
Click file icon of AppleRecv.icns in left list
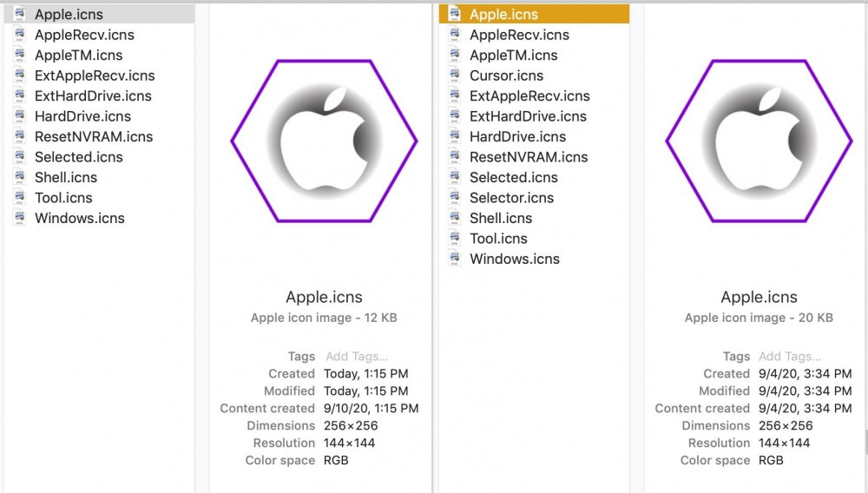(19, 35)
